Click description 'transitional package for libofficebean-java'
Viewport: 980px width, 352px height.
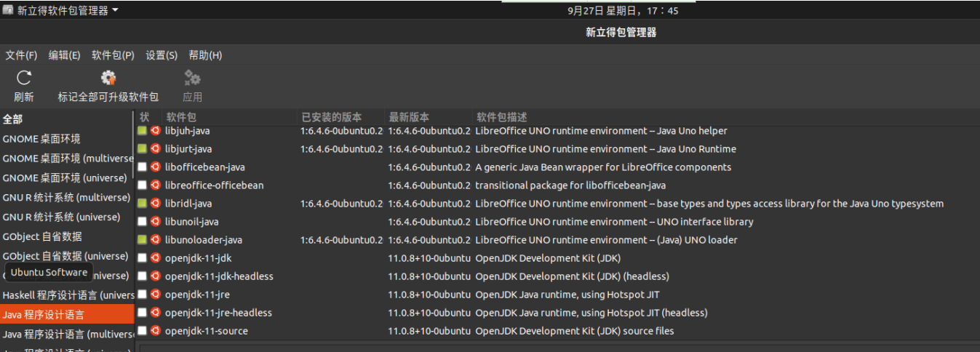click(x=570, y=185)
